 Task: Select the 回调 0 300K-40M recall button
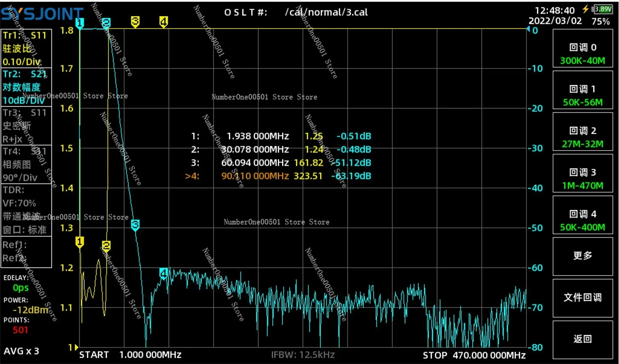coord(582,48)
